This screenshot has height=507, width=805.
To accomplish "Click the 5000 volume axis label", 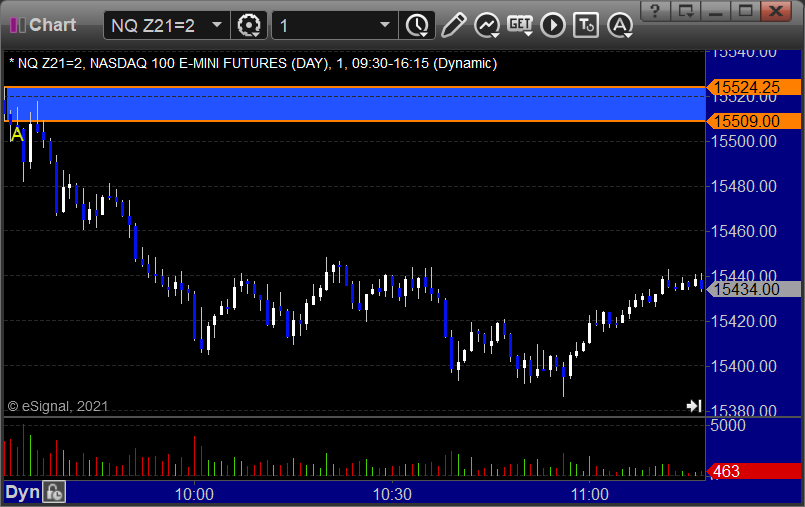I will click(727, 425).
